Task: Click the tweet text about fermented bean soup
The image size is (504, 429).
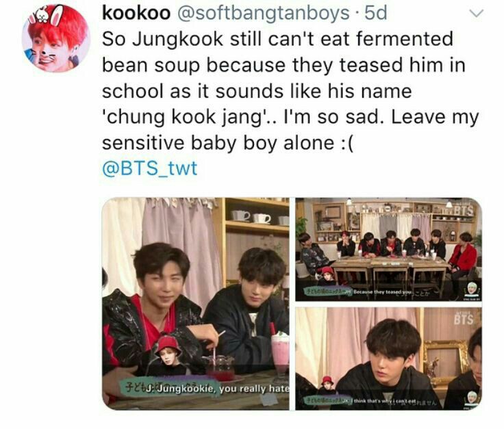Action: (290, 91)
